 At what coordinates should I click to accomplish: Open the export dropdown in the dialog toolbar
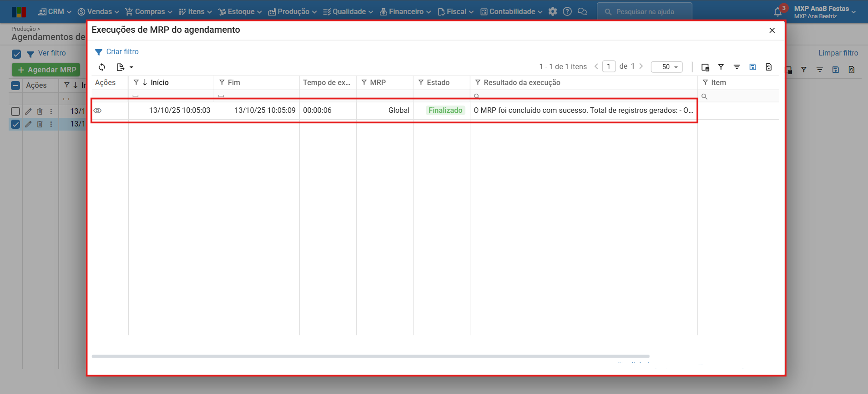125,67
